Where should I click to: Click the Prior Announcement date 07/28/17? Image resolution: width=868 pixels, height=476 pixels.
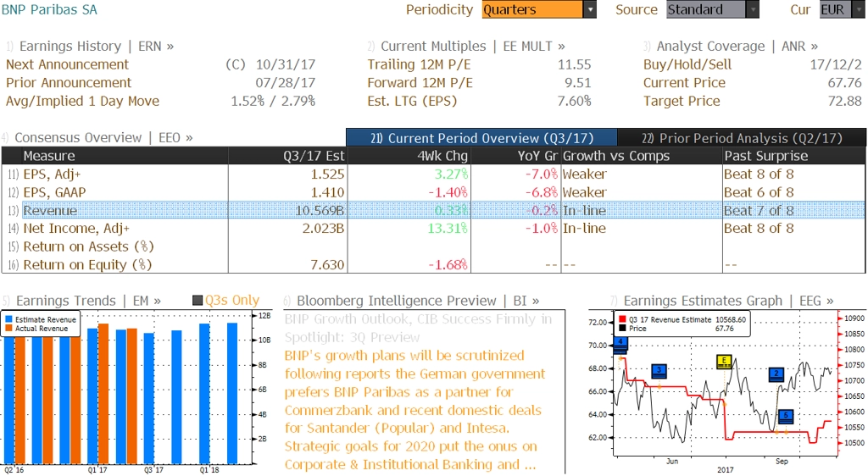coord(285,83)
